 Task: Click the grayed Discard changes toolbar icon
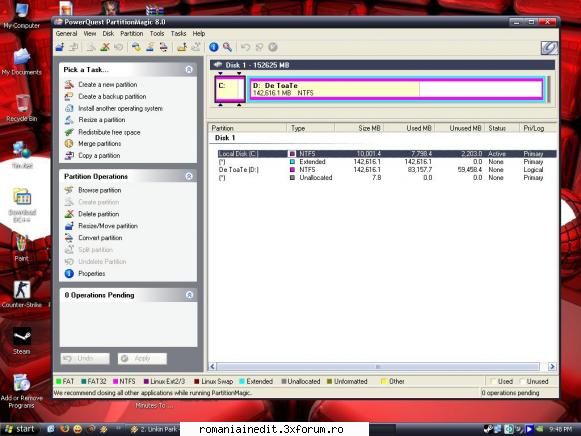coord(259,47)
